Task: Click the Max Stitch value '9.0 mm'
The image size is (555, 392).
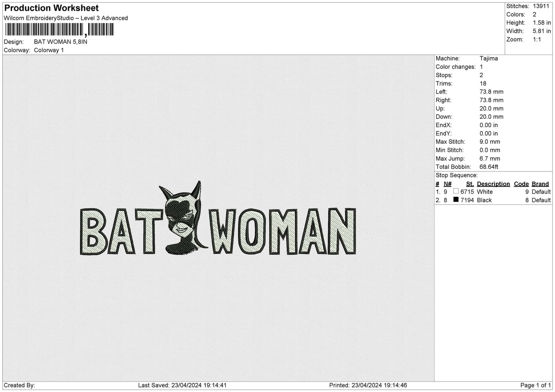Action: 490,141
